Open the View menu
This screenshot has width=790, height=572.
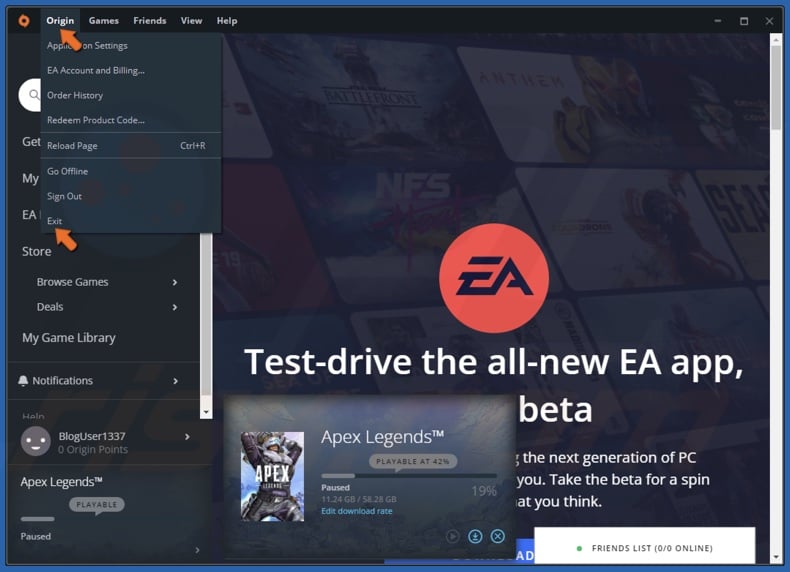click(191, 21)
